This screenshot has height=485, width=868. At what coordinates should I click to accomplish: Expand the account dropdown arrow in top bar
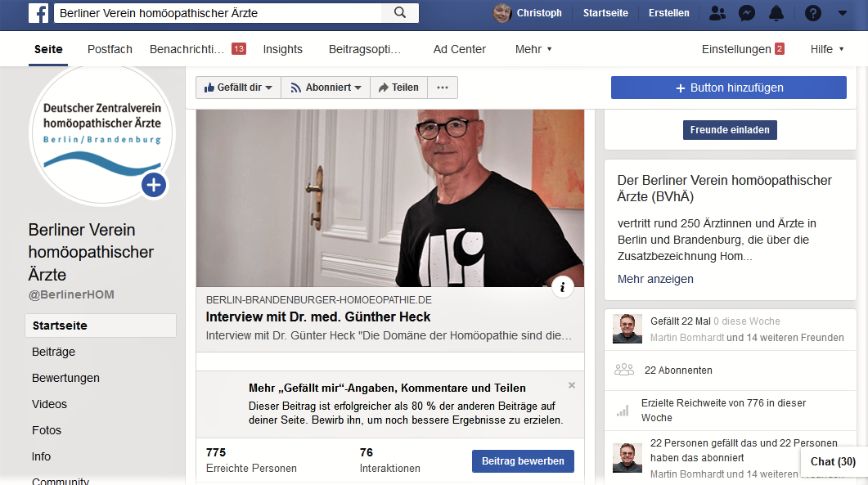843,13
